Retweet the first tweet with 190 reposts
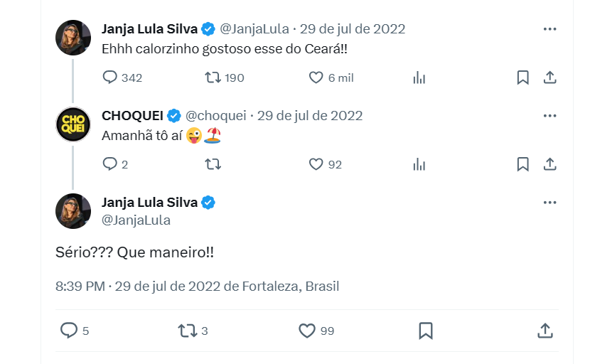This screenshot has height=364, width=590. click(x=213, y=77)
